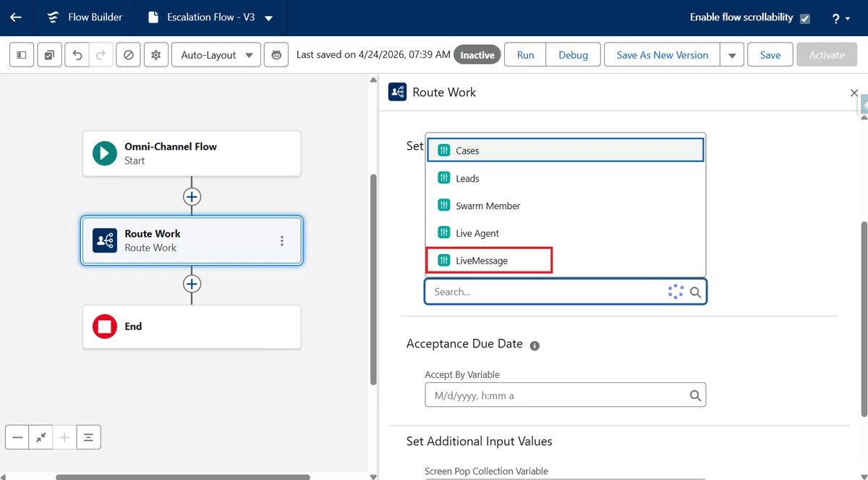The width and height of the screenshot is (868, 480).
Task: Click the right panel vertical scrollbar
Action: tap(864, 319)
